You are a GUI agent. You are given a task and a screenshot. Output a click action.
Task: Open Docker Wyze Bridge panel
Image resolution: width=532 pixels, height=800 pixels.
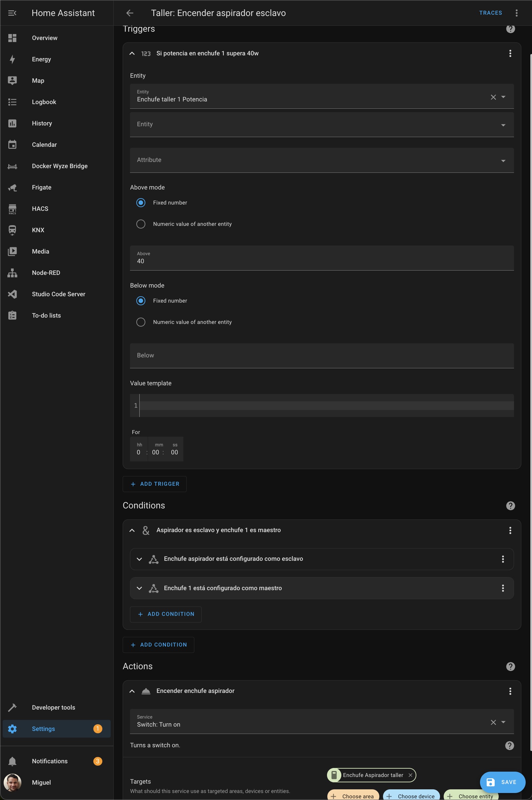(x=57, y=166)
